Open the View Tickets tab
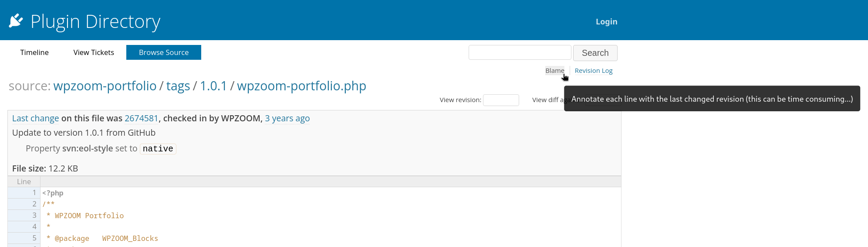868x247 pixels. [x=94, y=52]
